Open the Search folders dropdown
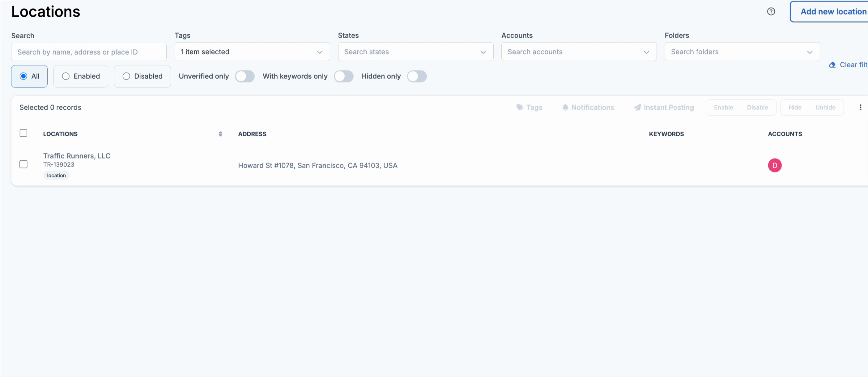 (742, 52)
